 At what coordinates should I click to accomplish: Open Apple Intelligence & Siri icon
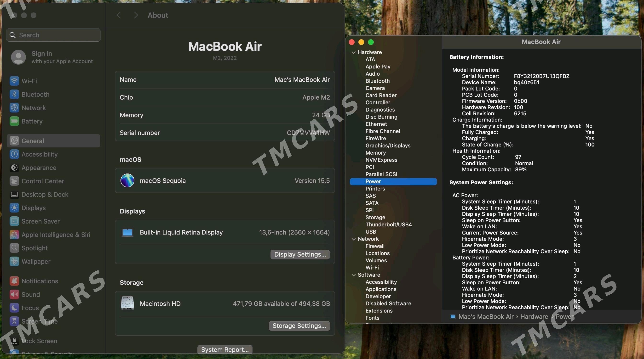click(x=14, y=235)
